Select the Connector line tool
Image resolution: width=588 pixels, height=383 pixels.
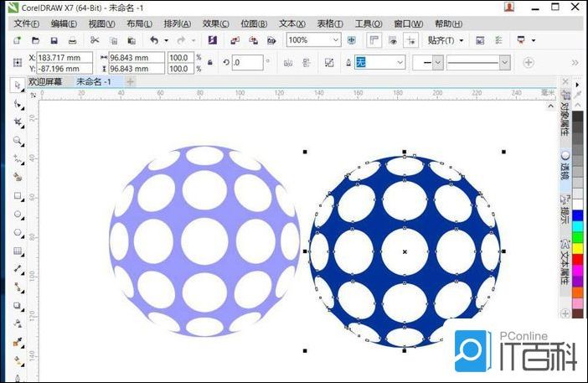pyautogui.click(x=18, y=287)
